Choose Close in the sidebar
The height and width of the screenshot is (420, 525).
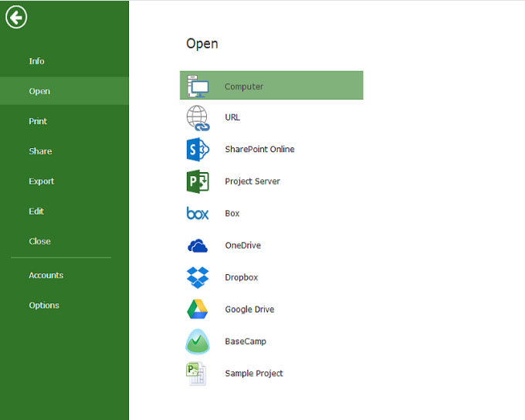point(64,242)
